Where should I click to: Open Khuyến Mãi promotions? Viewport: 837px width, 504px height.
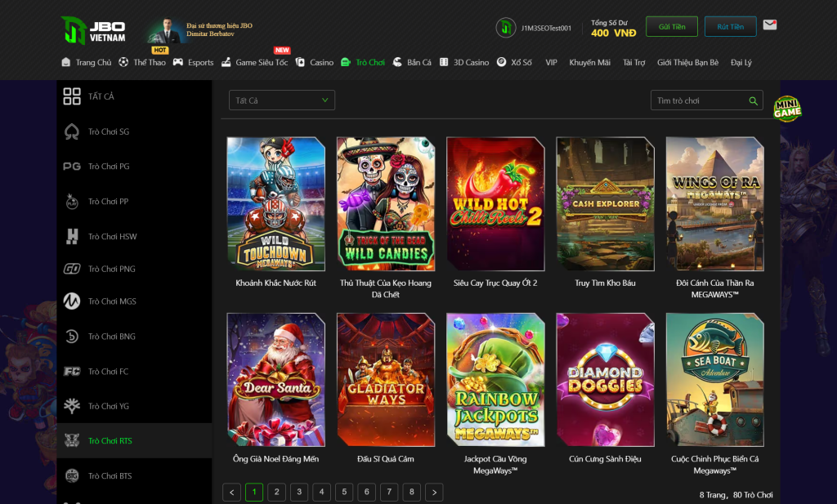tap(590, 62)
